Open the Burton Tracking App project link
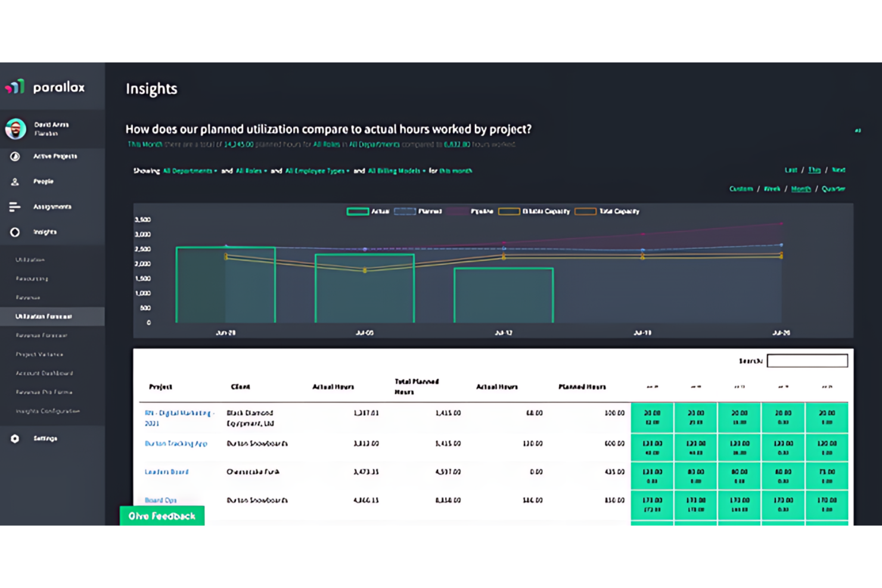The height and width of the screenshot is (588, 882). 176,444
